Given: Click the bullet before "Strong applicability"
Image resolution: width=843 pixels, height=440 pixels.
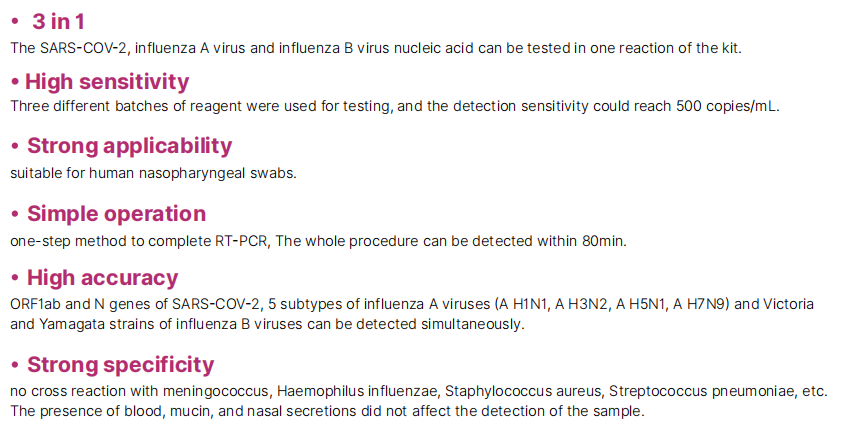Looking at the screenshot, I should point(15,147).
